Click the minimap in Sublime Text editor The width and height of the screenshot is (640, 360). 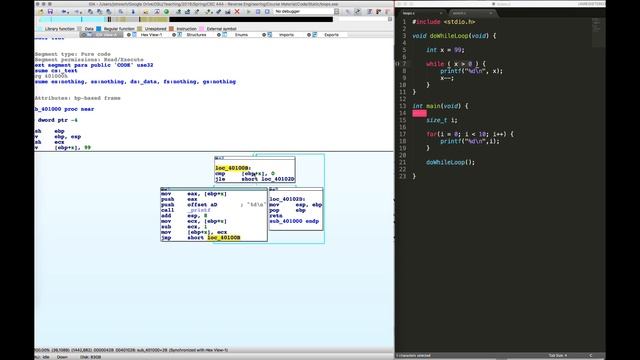597,33
